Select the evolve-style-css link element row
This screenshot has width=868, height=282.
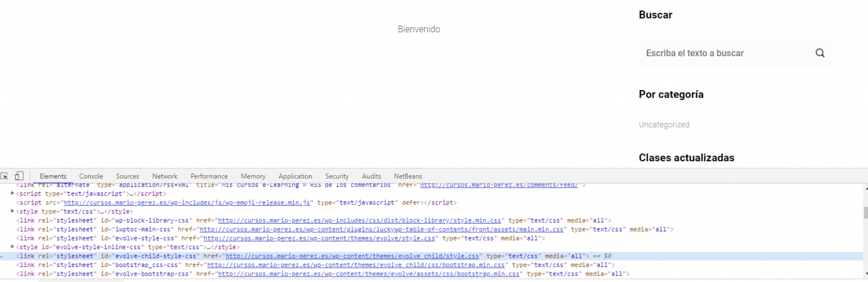tap(431, 238)
